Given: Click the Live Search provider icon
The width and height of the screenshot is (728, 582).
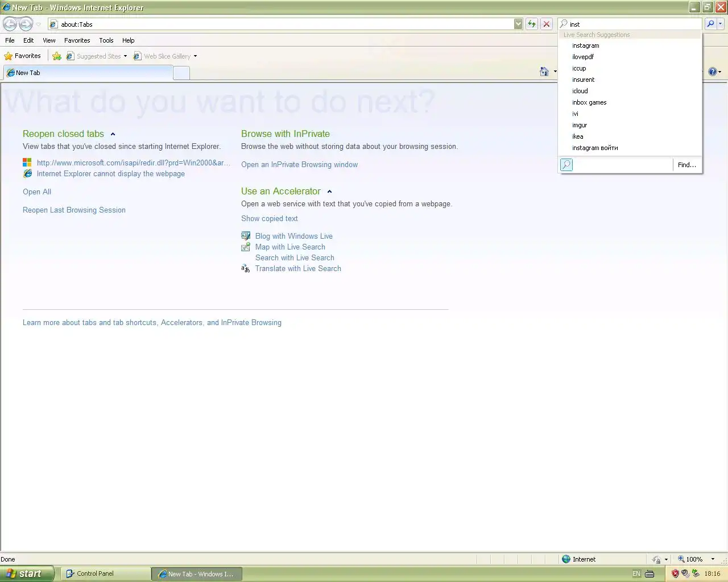Looking at the screenshot, I should coord(566,165).
